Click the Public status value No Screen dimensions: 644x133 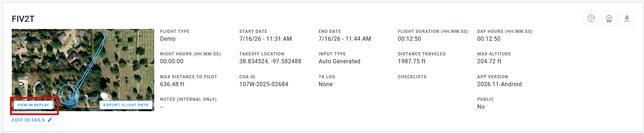pyautogui.click(x=481, y=107)
